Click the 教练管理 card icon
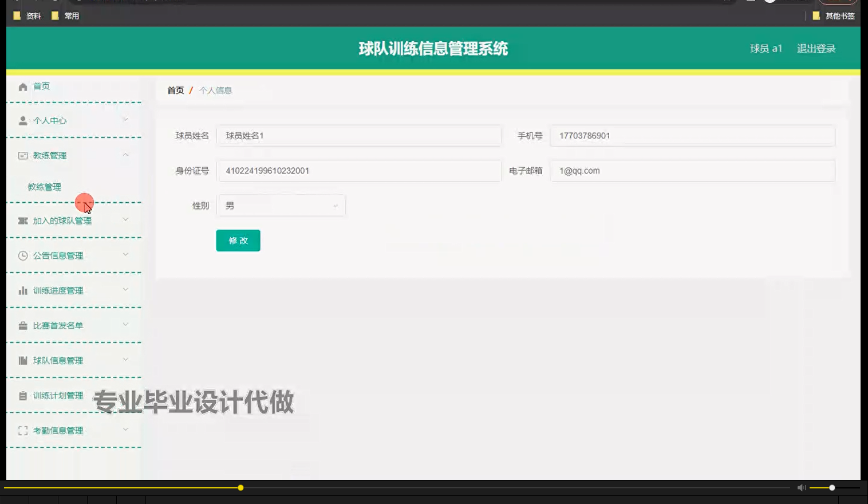This screenshot has width=868, height=504. [23, 155]
